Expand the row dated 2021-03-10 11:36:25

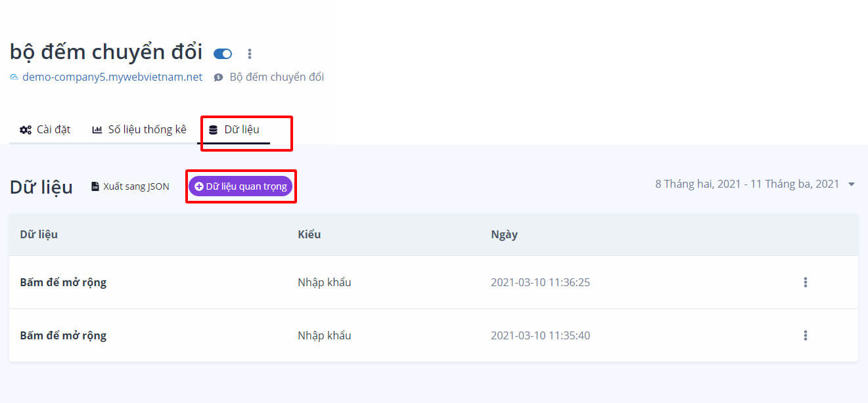pyautogui.click(x=63, y=282)
